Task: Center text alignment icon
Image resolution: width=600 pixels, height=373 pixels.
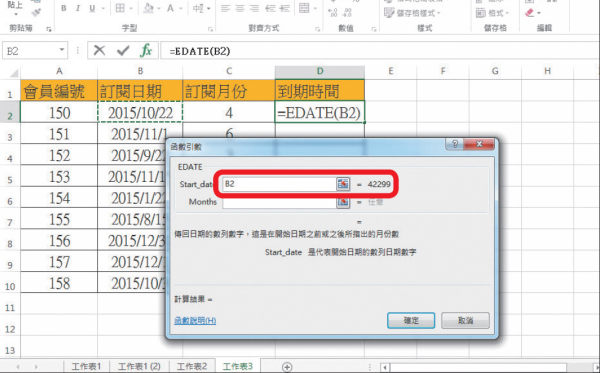Action: point(240,8)
